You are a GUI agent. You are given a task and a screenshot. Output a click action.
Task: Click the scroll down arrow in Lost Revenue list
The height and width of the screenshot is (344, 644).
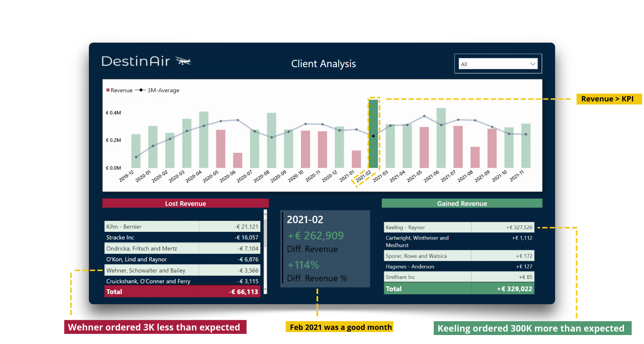pyautogui.click(x=266, y=289)
